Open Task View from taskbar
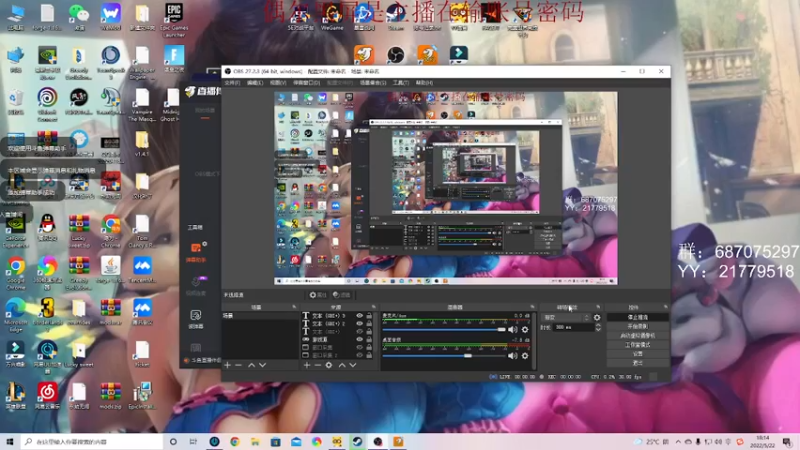800x450 pixels. pyautogui.click(x=193, y=441)
